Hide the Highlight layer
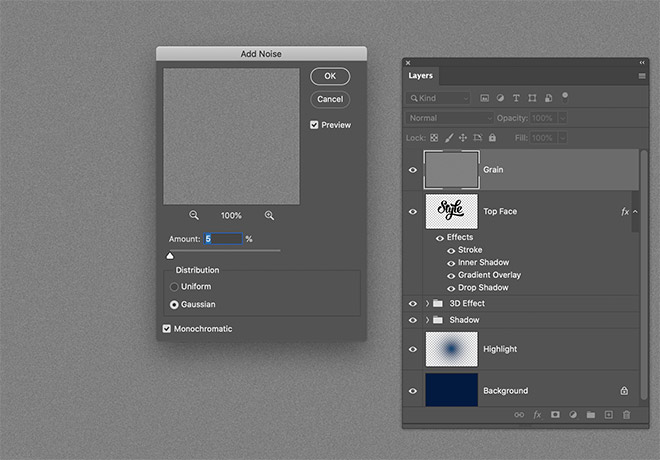The width and height of the screenshot is (660, 460). (x=413, y=349)
